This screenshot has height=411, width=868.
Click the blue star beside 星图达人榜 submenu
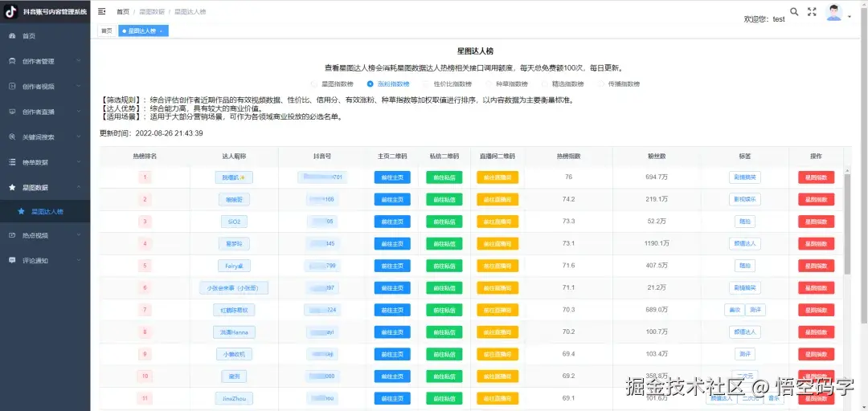click(x=21, y=211)
